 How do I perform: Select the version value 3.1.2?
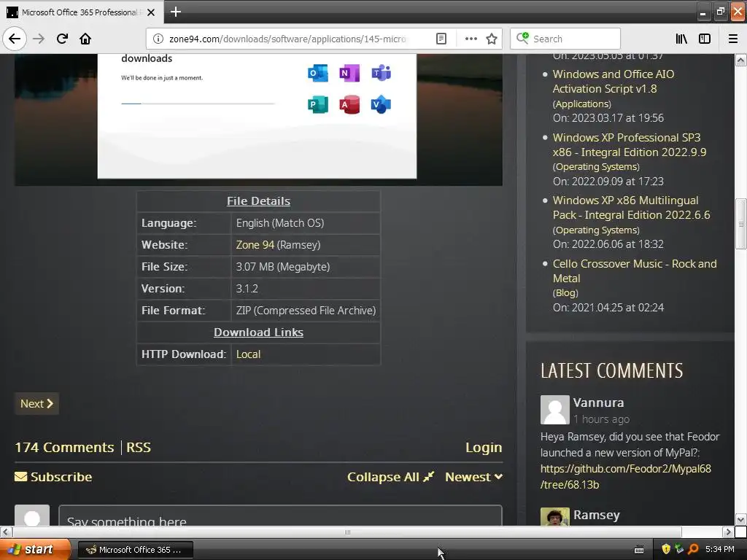[x=247, y=289]
